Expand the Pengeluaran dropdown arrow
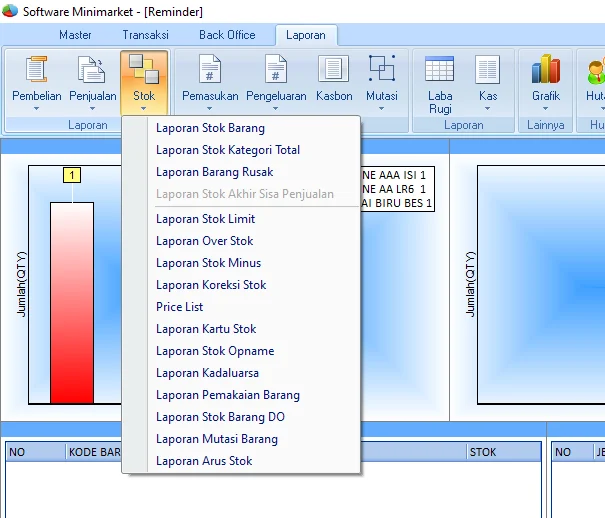 point(275,109)
